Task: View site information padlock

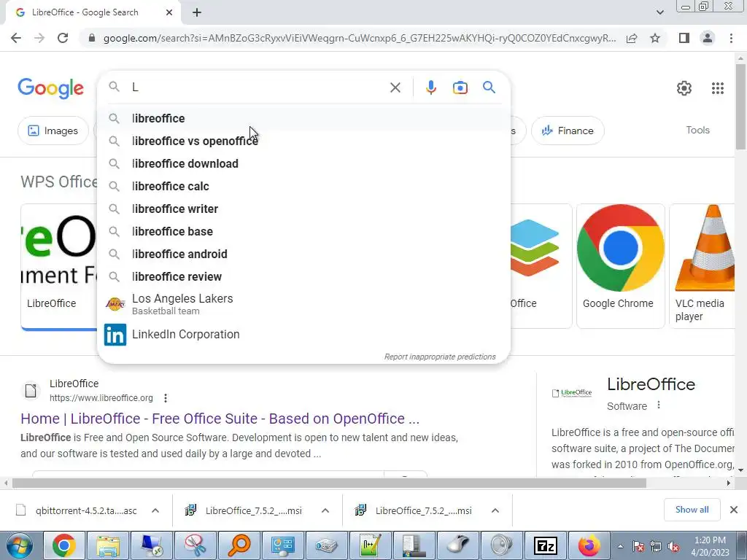Action: click(x=92, y=38)
